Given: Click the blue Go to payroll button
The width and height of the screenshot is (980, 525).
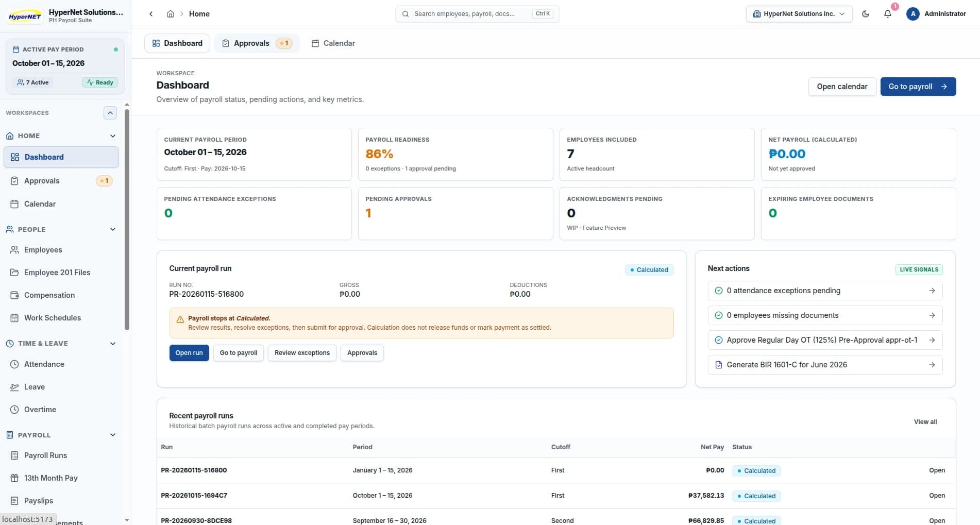Looking at the screenshot, I should click(918, 87).
